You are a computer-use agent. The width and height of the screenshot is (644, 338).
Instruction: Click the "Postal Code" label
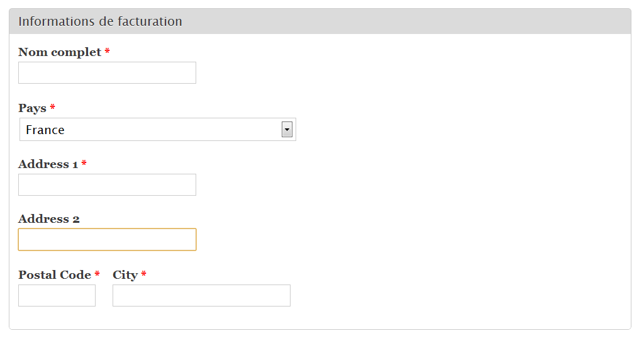click(55, 275)
